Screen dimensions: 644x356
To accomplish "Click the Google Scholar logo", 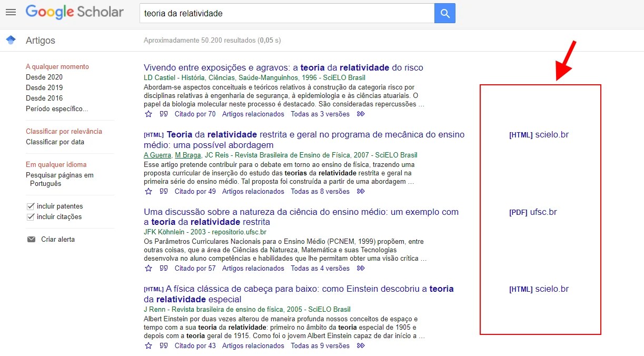I will tap(75, 13).
